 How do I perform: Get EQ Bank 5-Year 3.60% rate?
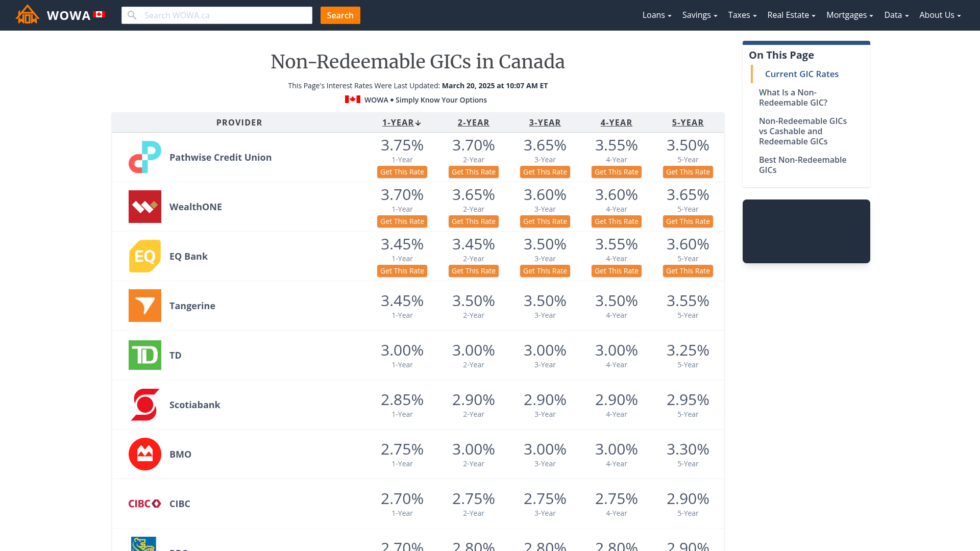688,271
